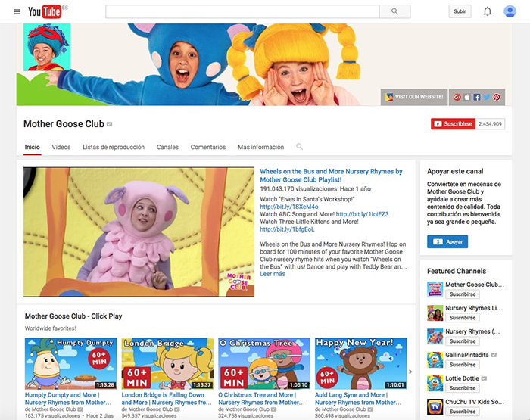
Task: Open the Canales tab
Action: (167, 147)
